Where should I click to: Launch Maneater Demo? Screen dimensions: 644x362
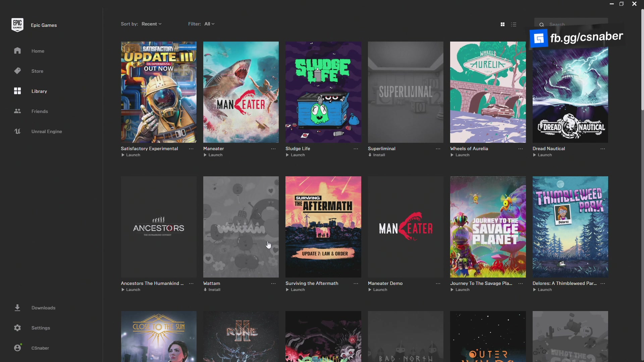click(378, 290)
